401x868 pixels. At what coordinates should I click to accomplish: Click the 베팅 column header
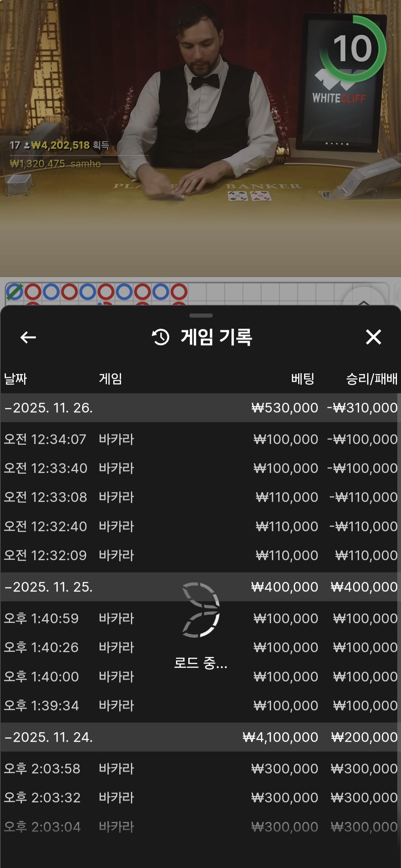click(303, 379)
